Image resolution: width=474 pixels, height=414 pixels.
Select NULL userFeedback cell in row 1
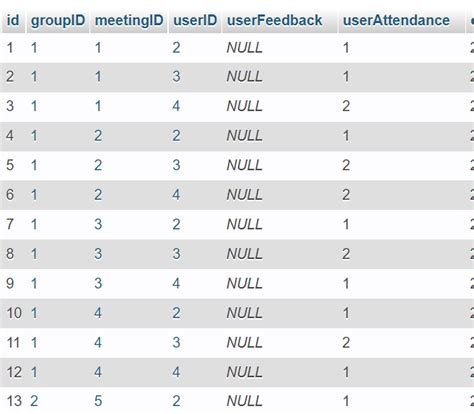(244, 48)
